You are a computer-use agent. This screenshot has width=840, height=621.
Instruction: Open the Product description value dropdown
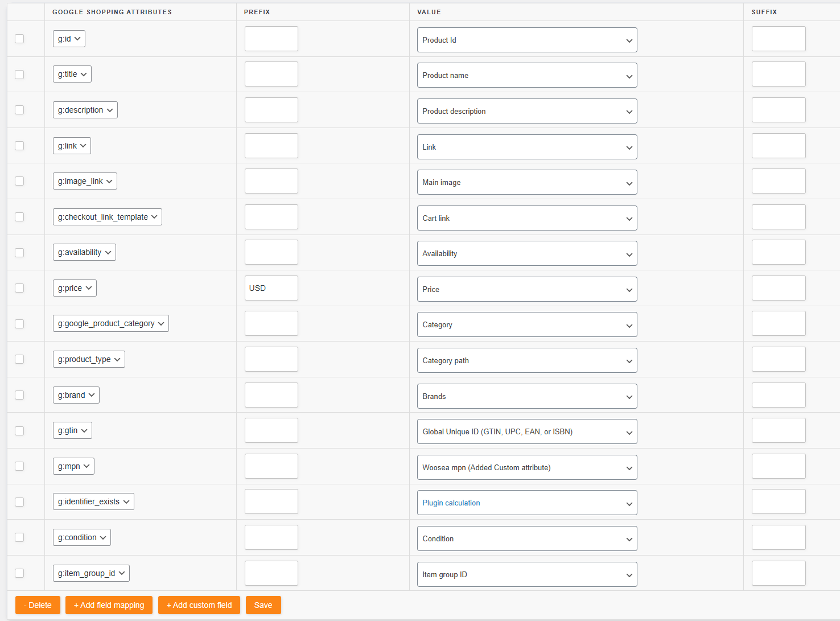coord(526,111)
